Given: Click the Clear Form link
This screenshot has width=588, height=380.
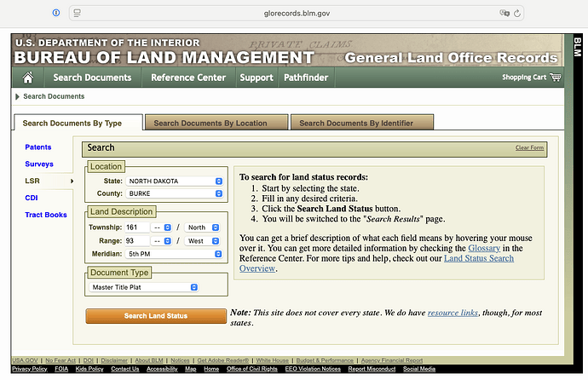Looking at the screenshot, I should point(529,148).
